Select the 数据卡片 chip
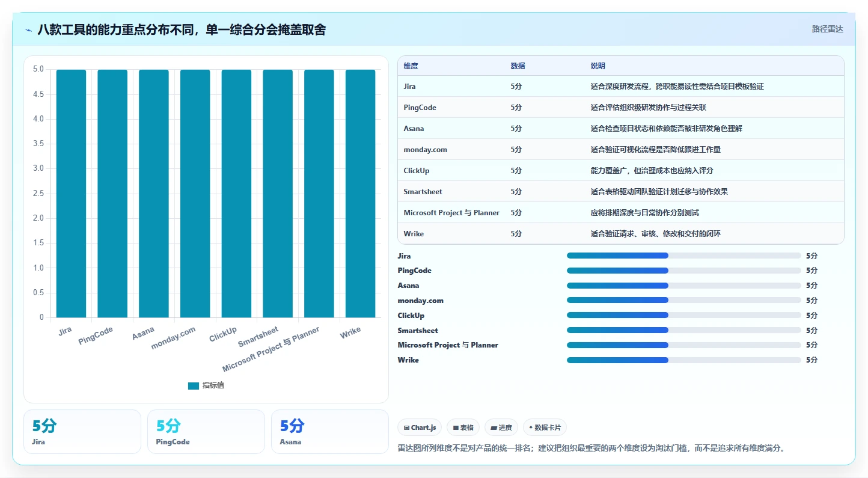 pyautogui.click(x=545, y=427)
